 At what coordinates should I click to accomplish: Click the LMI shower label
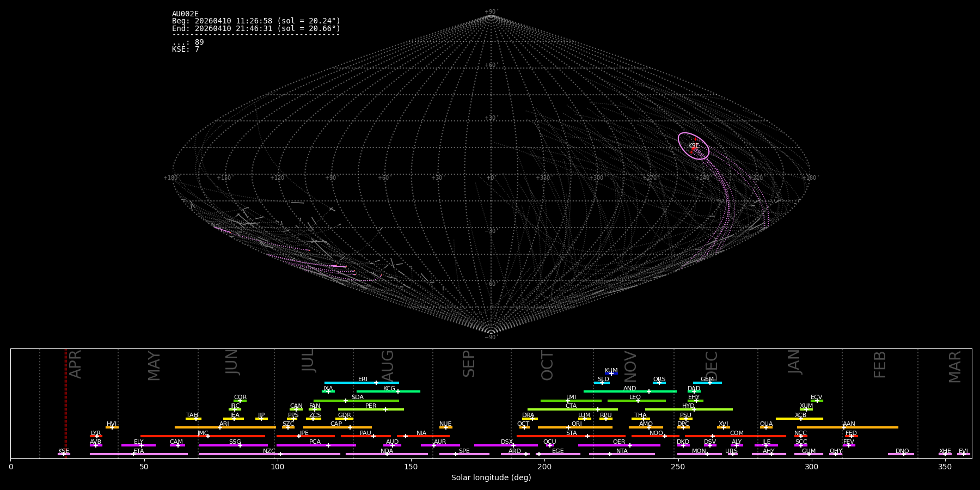(571, 397)
